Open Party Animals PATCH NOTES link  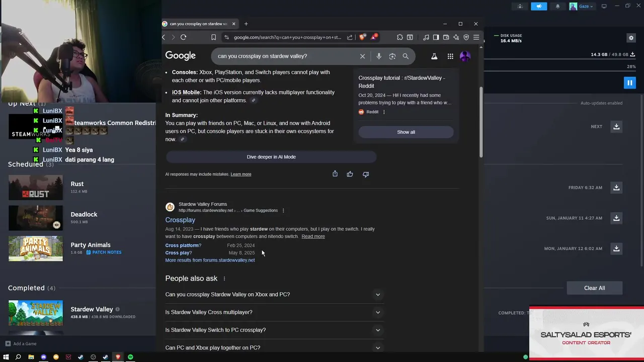pos(104,252)
